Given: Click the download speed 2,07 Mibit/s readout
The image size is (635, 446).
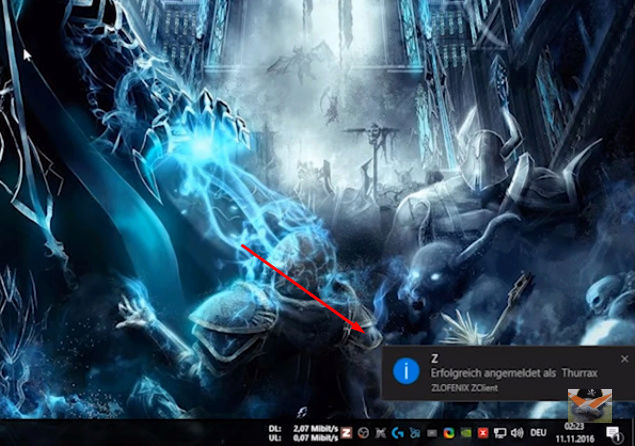Looking at the screenshot, I should click(316, 428).
